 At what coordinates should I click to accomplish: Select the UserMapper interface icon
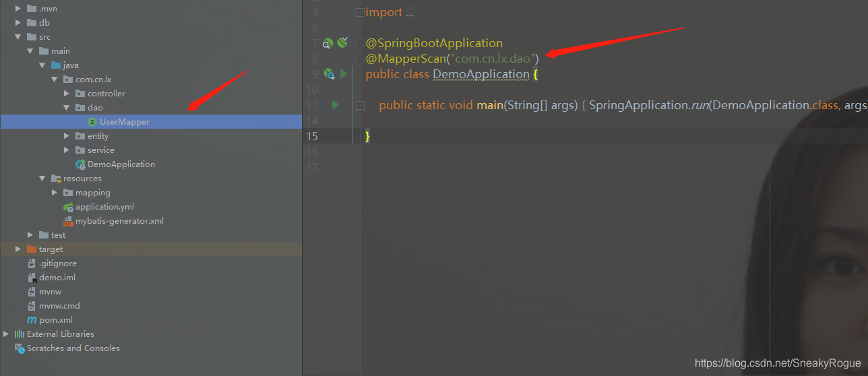[92, 122]
